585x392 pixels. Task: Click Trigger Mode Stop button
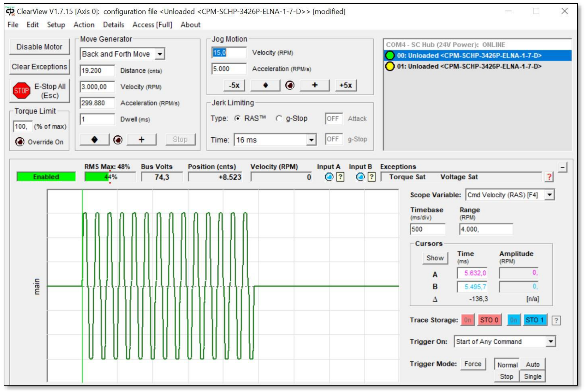(x=507, y=377)
